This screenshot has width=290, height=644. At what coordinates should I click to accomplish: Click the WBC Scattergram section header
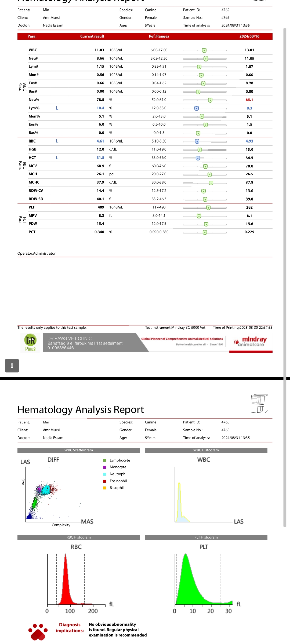tap(78, 450)
